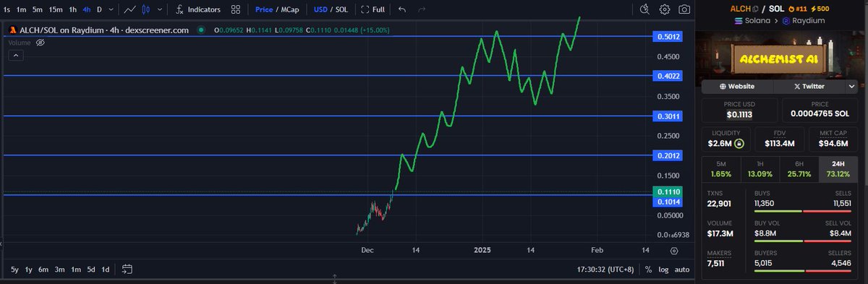Image resolution: width=868 pixels, height=284 pixels.
Task: Click the Solana chain logo
Action: 739,22
